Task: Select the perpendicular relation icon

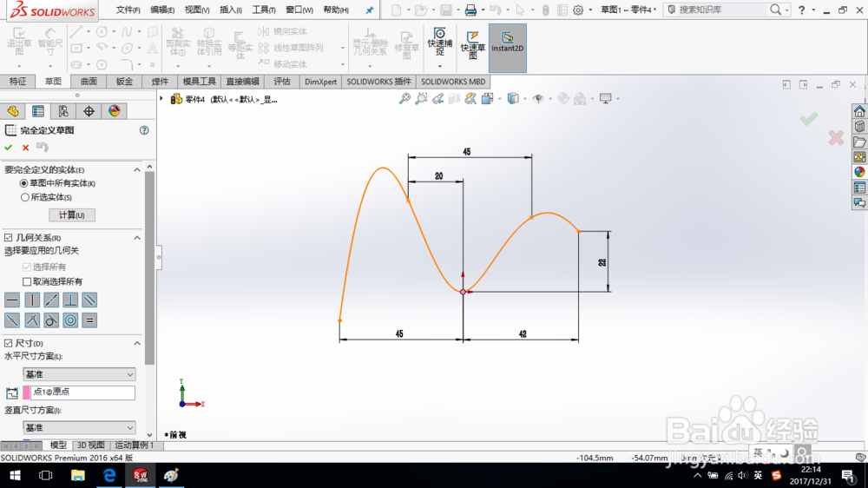Action: pos(70,300)
